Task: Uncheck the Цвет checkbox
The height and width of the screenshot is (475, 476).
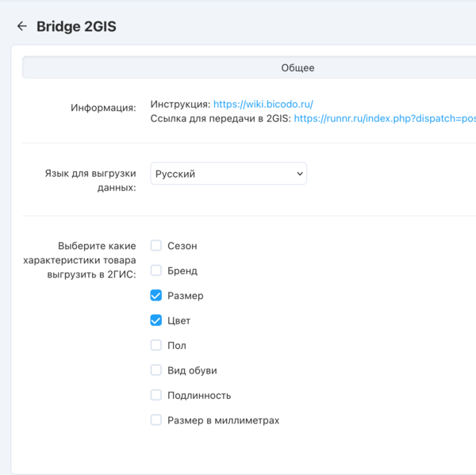Action: point(156,320)
